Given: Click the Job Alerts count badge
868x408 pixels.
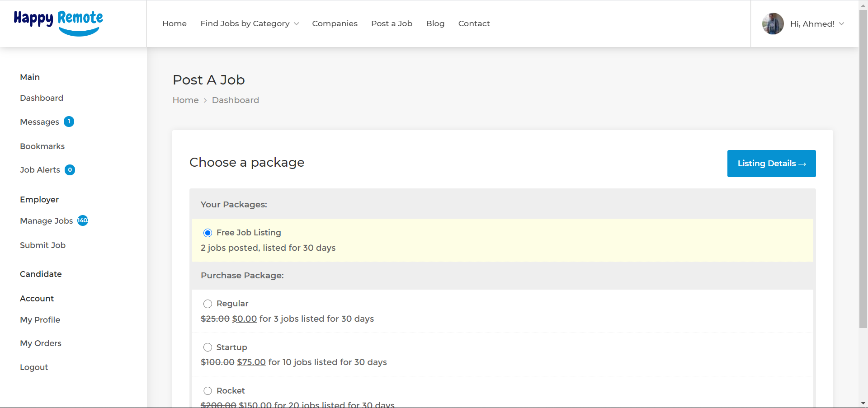Looking at the screenshot, I should point(70,170).
